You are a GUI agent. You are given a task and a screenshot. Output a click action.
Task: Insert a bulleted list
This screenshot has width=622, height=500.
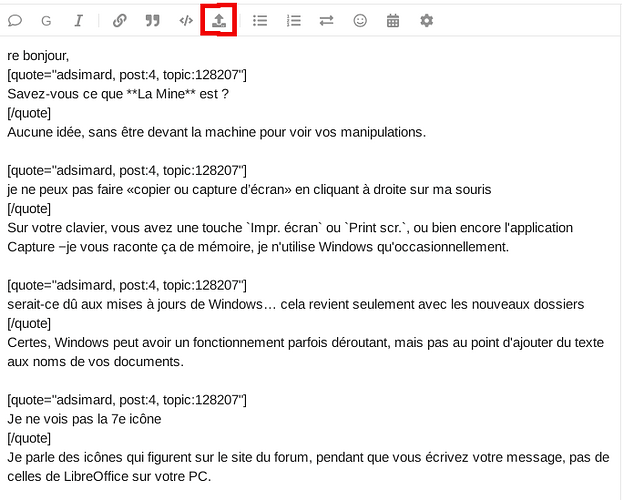[x=260, y=20]
